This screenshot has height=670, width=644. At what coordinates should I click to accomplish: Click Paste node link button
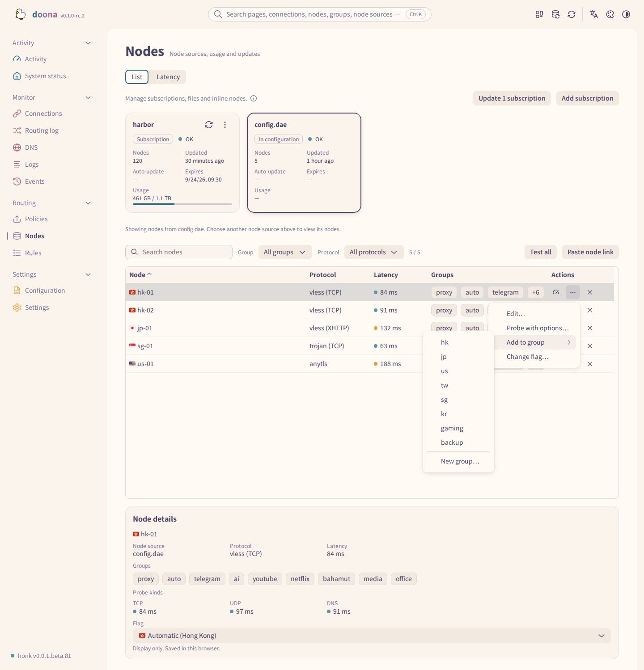click(590, 252)
